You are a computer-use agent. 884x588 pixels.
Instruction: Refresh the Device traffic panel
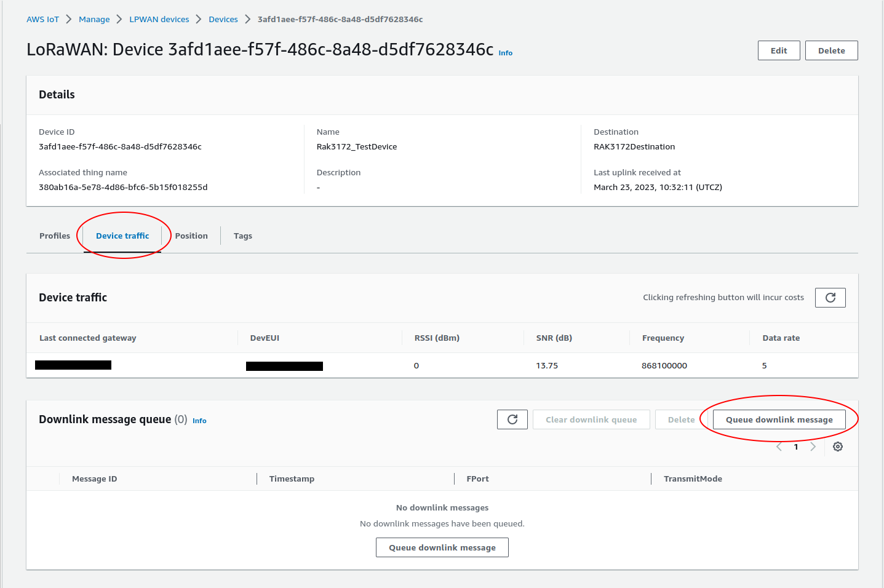click(x=830, y=298)
